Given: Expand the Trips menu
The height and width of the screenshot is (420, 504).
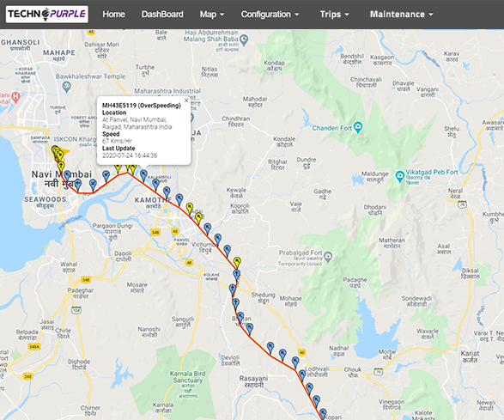Looking at the screenshot, I should tap(334, 15).
